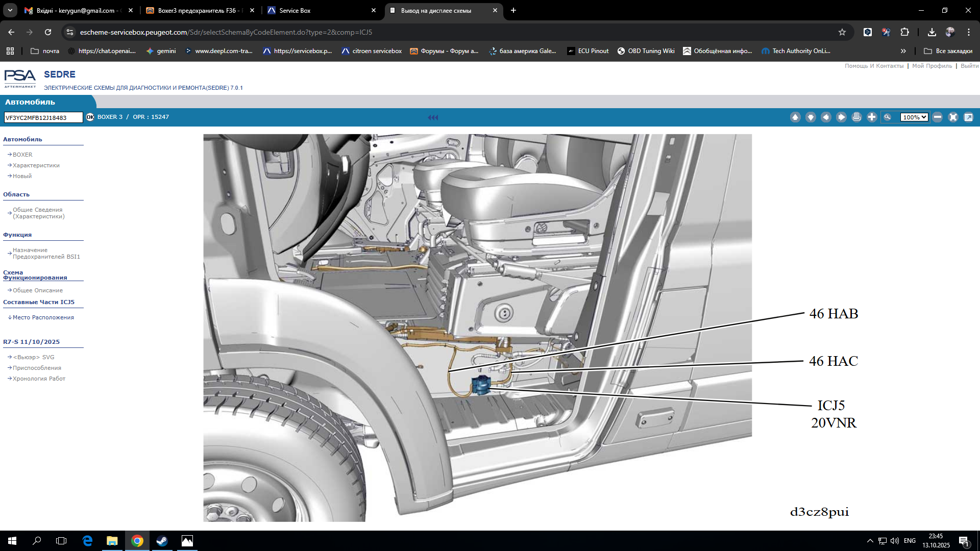Screen dimensions: 980x551
Task: Click the pan right arrow icon
Action: click(x=841, y=117)
